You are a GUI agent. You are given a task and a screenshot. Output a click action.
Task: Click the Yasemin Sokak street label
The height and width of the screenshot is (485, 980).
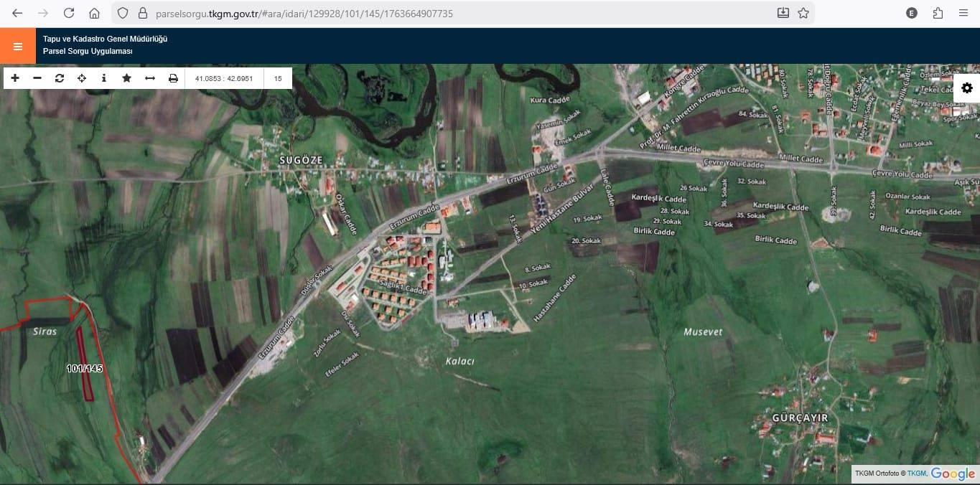coord(558,121)
